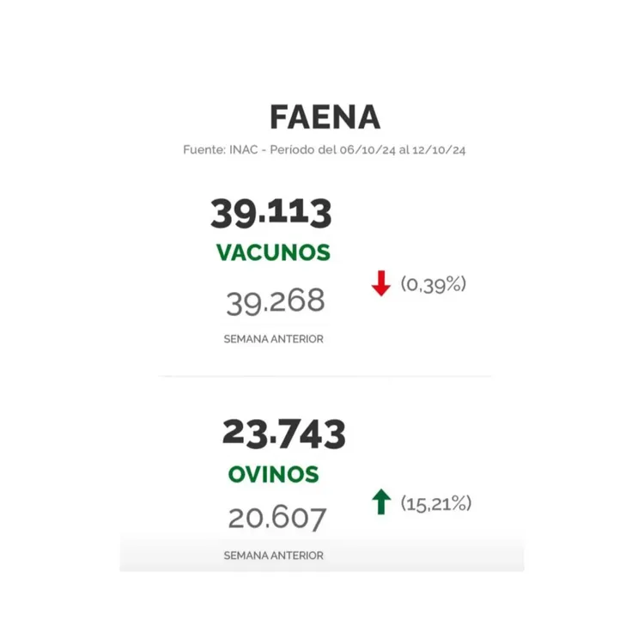The image size is (644, 644).
Task: Select the green VACUNOS label
Action: pyautogui.click(x=273, y=252)
